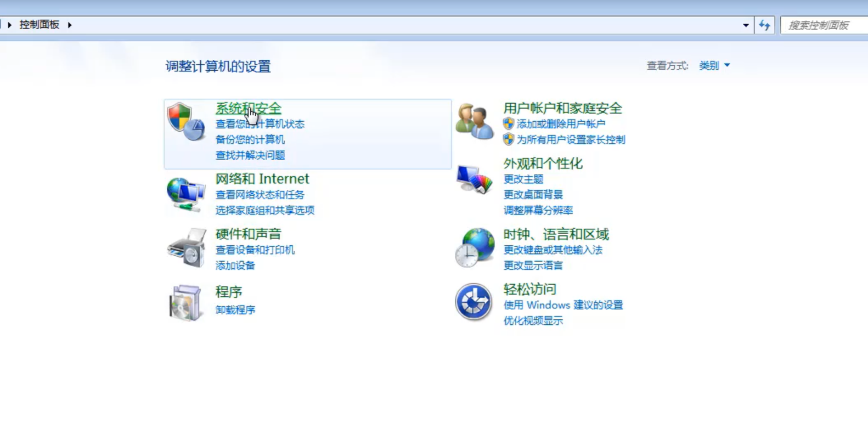
Task: Click the User Accounts people icon
Action: 475,121
